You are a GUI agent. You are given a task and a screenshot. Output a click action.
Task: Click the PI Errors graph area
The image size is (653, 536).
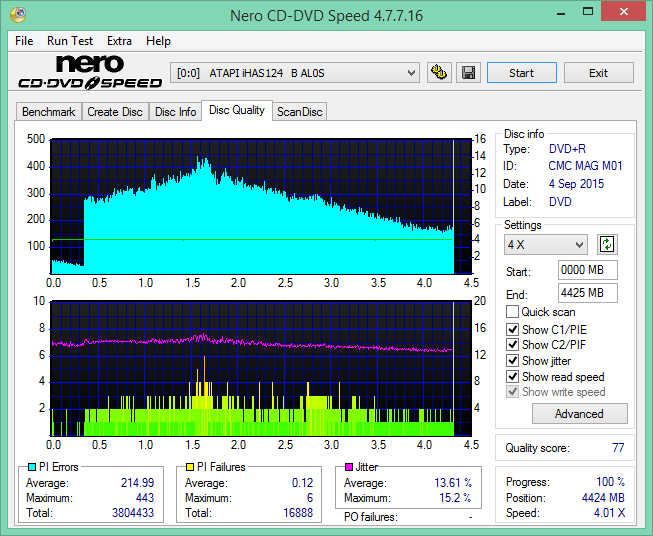(x=261, y=207)
